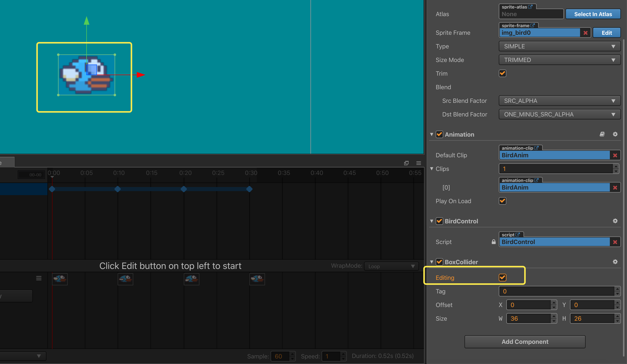
Task: Open the bottom-left clip selector dropdown
Action: (x=23, y=356)
